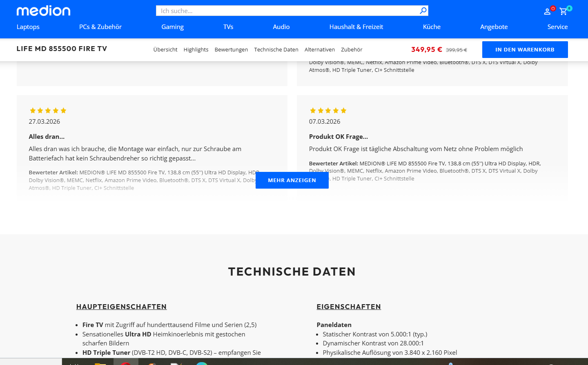
Task: Click the current price 349,95 €
Action: (427, 49)
